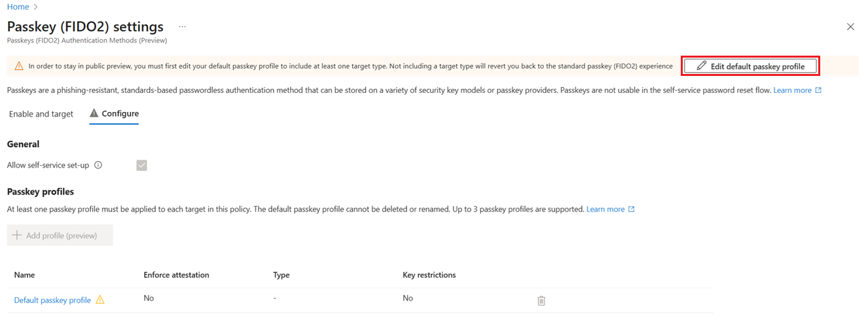Close the Passkey settings pane
Screen dimensions: 868x326
(850, 27)
